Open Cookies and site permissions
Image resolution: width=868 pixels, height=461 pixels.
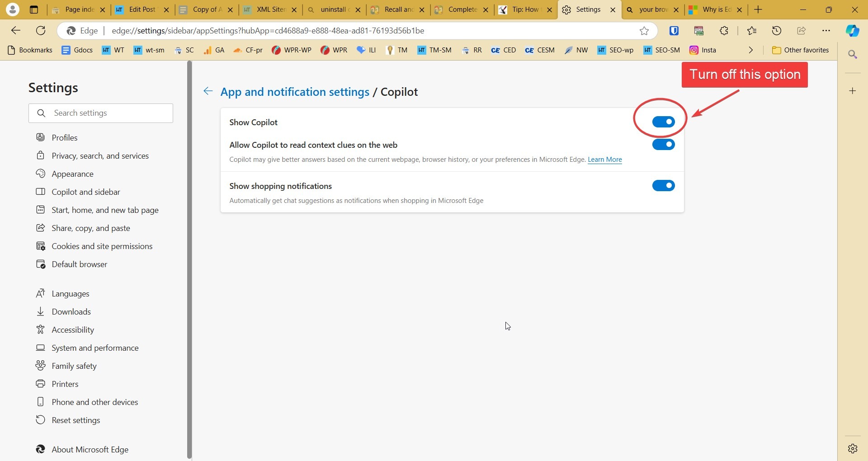102,246
